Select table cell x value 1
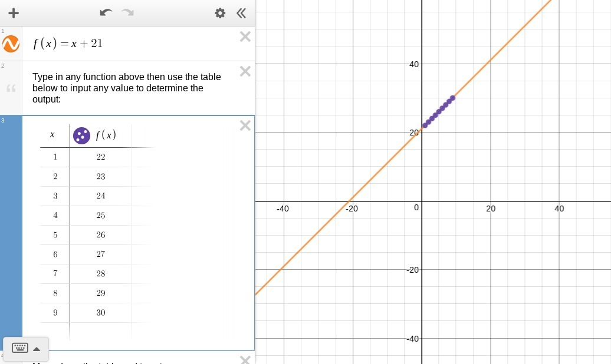The height and width of the screenshot is (364, 611). (55, 157)
